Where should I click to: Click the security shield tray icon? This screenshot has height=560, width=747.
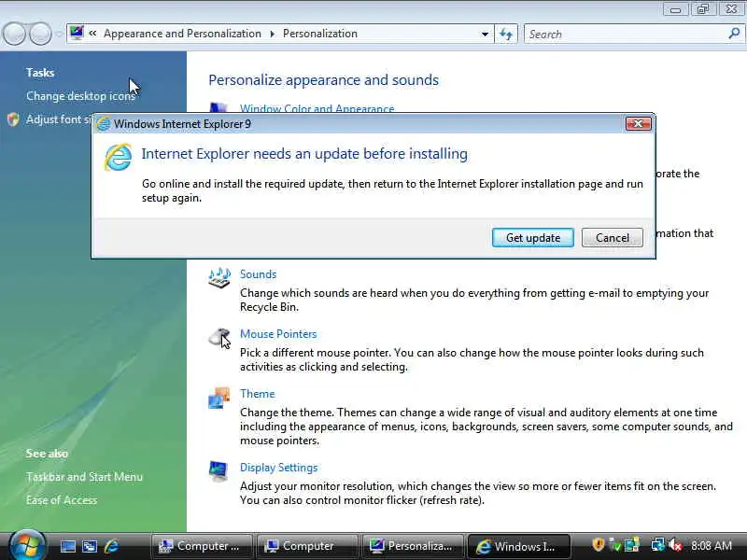(598, 545)
